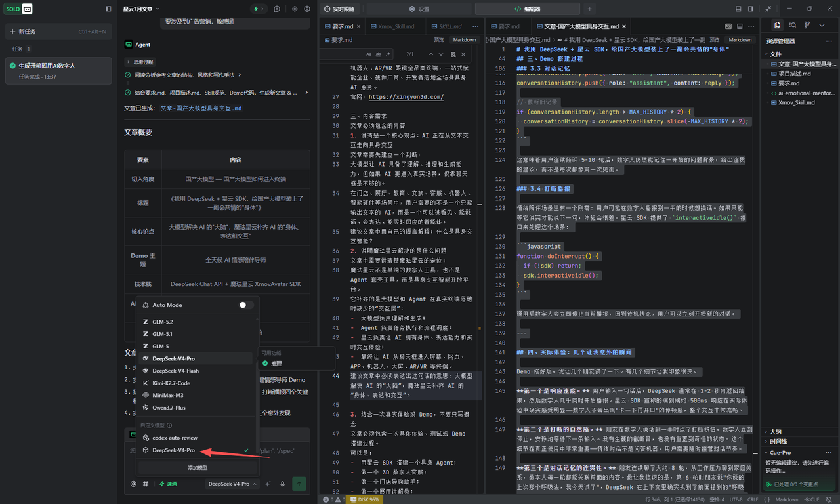Click the # context icon
The height and width of the screenshot is (504, 840).
(x=146, y=484)
